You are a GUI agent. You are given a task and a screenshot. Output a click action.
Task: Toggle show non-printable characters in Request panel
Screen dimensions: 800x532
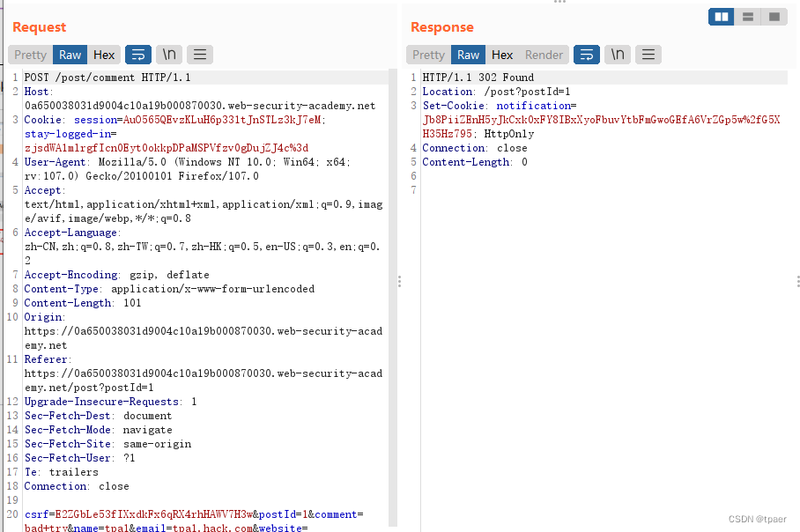169,55
